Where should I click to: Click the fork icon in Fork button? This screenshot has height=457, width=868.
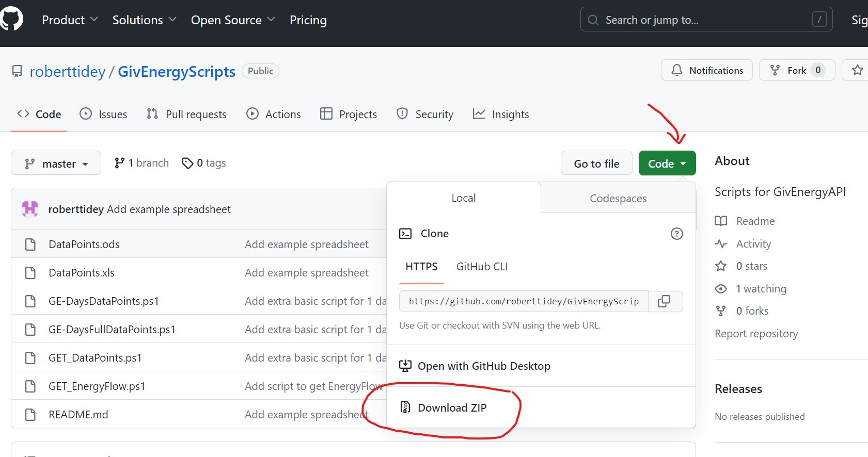775,70
